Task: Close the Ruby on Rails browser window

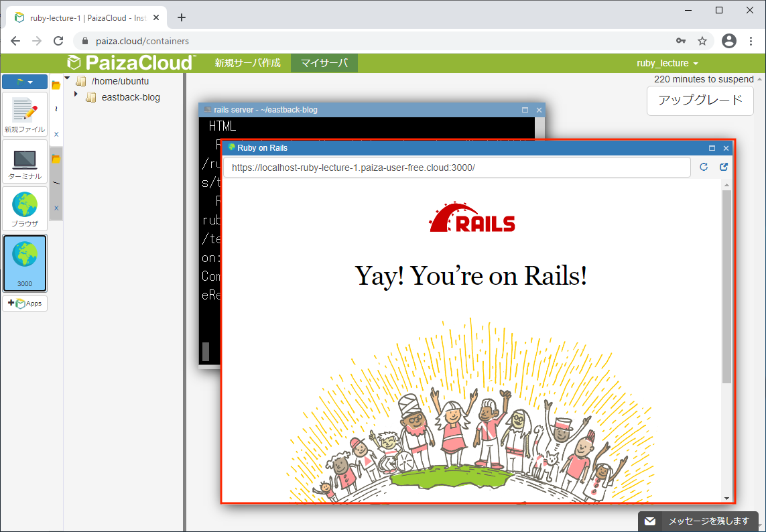Action: pyautogui.click(x=726, y=148)
